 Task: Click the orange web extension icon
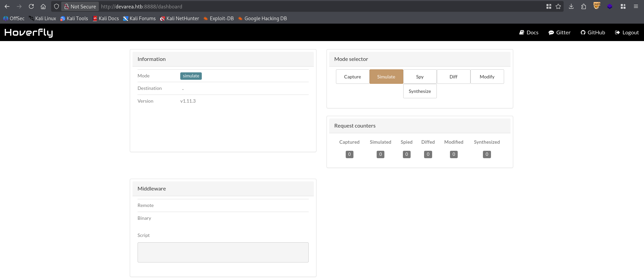tap(597, 6)
